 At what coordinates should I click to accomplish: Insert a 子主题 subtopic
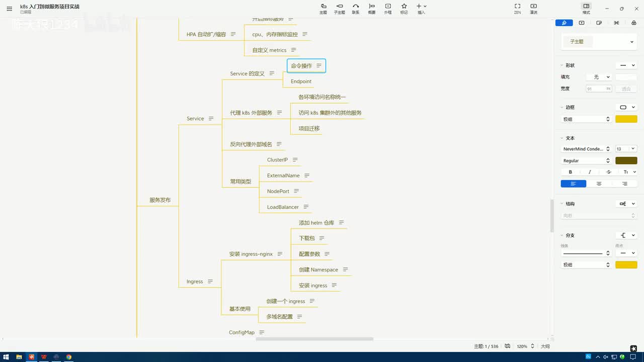340,9
